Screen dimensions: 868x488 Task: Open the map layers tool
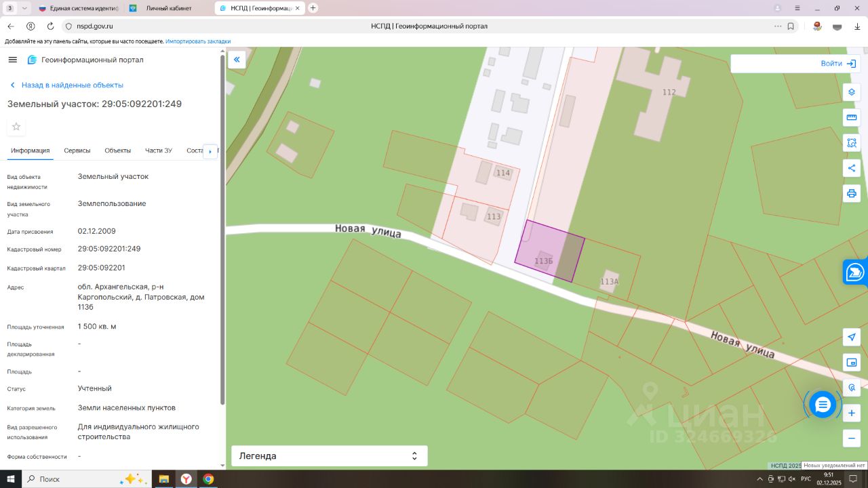[x=852, y=91]
